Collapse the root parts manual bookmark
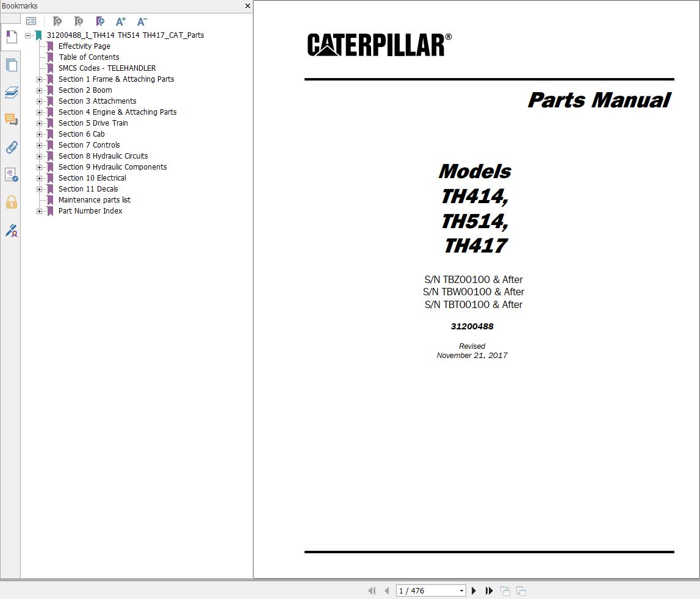Screen dimensions: 700x599 click(x=29, y=35)
